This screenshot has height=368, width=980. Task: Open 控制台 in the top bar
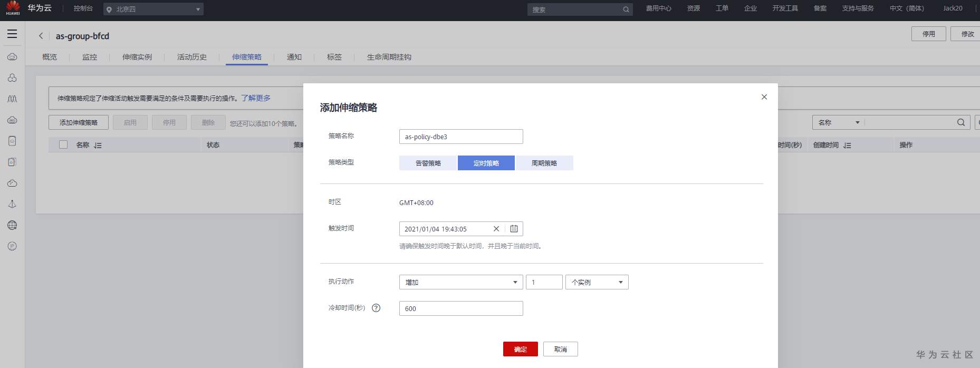(x=83, y=8)
